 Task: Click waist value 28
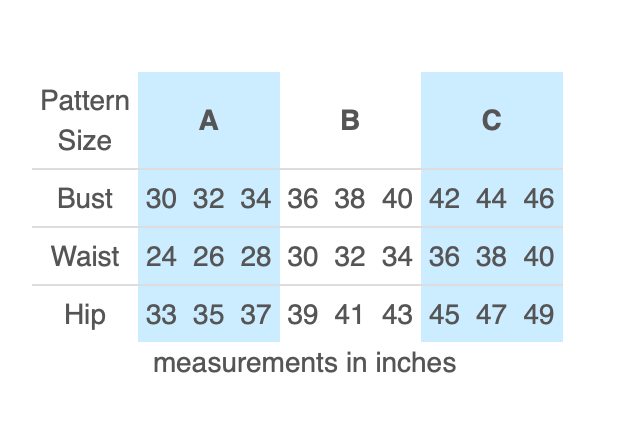click(x=256, y=256)
